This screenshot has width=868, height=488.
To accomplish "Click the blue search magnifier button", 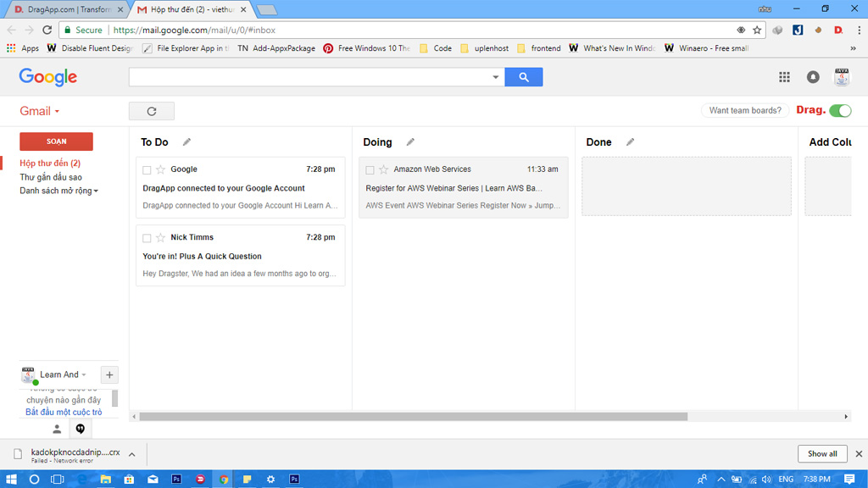I will pos(523,77).
